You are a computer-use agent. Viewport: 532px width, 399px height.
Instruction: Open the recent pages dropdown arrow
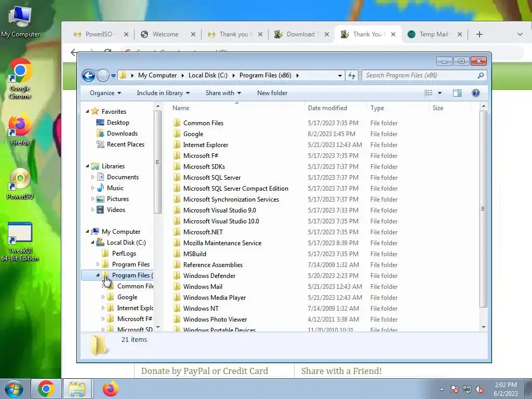(113, 76)
